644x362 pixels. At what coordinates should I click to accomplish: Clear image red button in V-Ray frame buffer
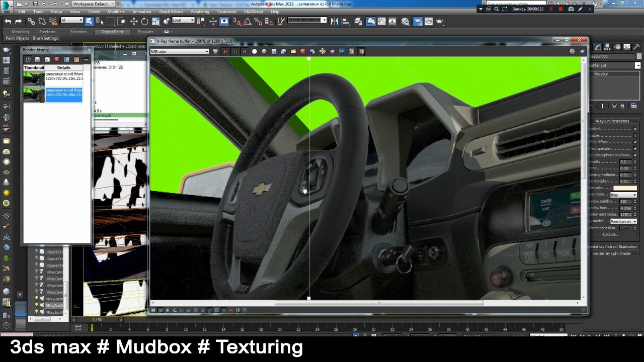[303, 51]
